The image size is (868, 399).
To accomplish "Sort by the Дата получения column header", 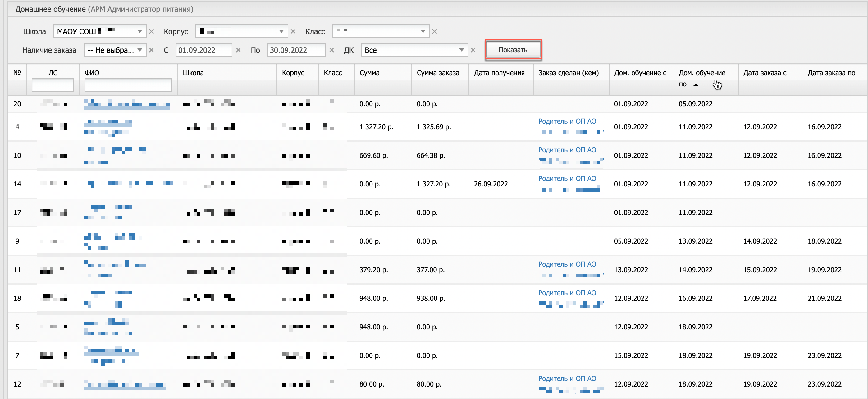I will point(499,73).
